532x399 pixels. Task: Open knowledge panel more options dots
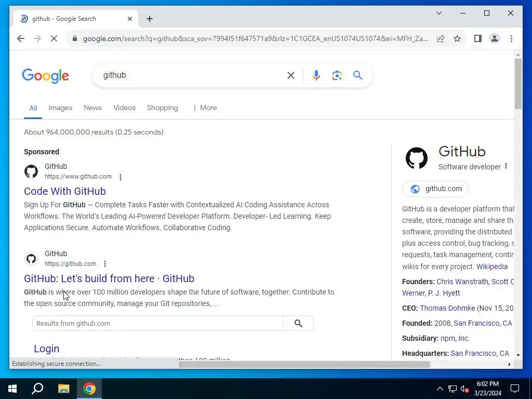point(506,166)
